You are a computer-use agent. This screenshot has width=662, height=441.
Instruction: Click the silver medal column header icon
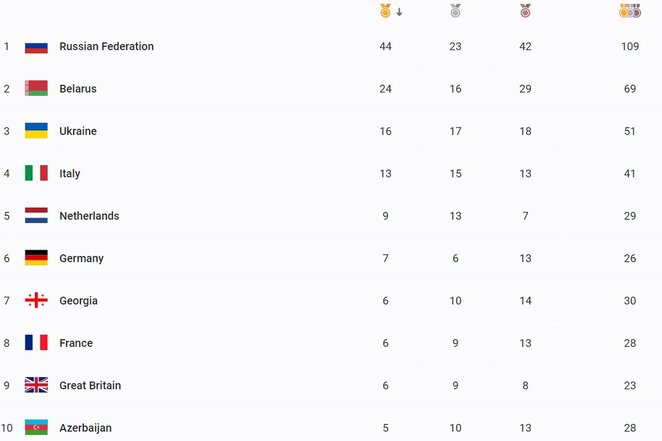click(x=455, y=12)
